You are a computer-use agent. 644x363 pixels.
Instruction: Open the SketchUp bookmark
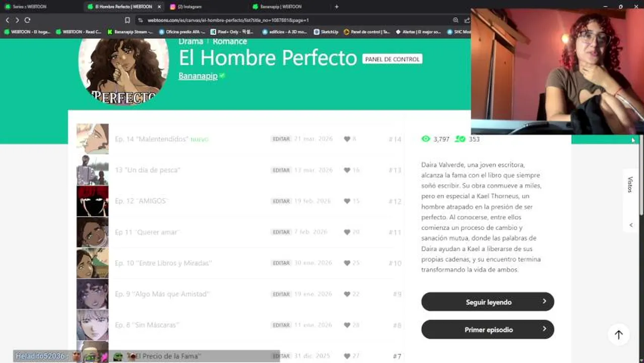coord(326,31)
